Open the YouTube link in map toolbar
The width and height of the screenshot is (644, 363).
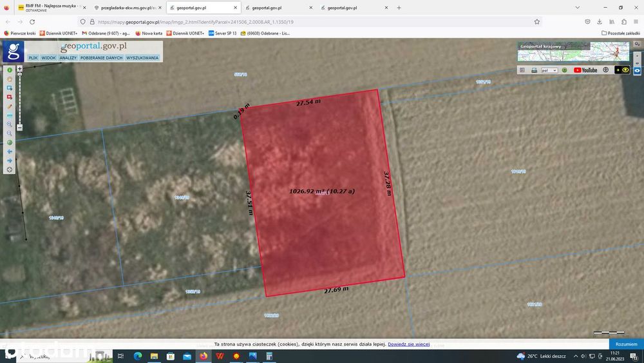585,70
